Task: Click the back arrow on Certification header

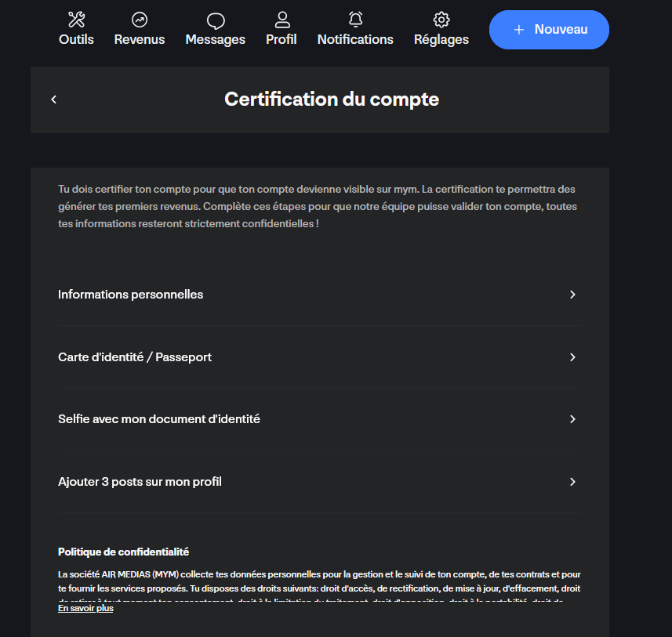Action: point(53,100)
